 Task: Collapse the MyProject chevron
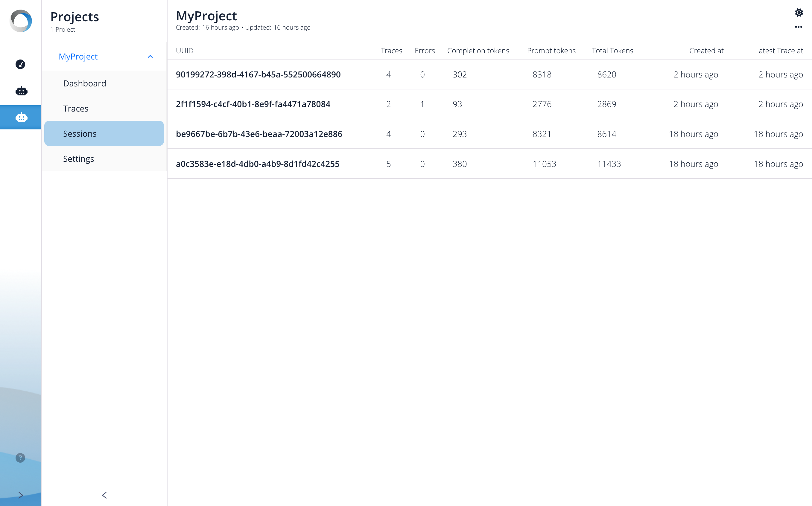(x=150, y=57)
